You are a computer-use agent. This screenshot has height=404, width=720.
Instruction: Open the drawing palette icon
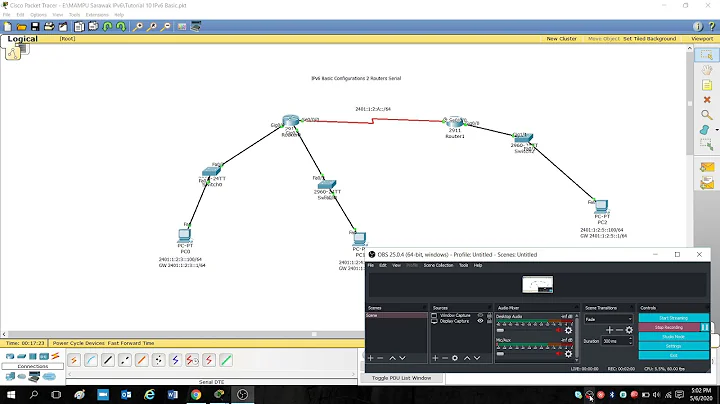coord(182,27)
